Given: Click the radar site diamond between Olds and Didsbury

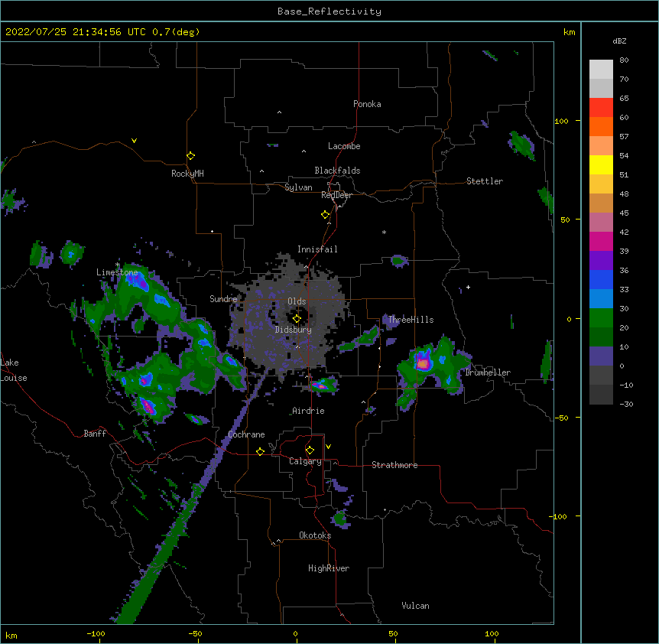Looking at the screenshot, I should [x=297, y=319].
